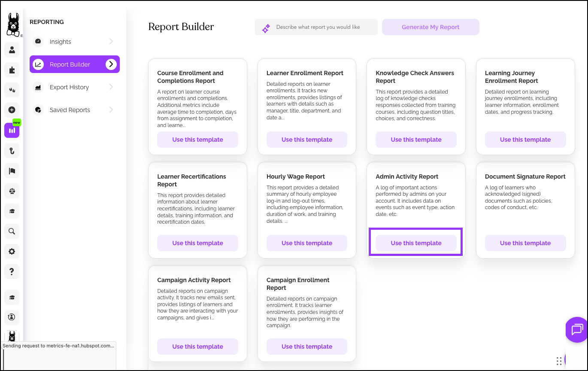Select Report Builder in Reporting menu

[70, 64]
